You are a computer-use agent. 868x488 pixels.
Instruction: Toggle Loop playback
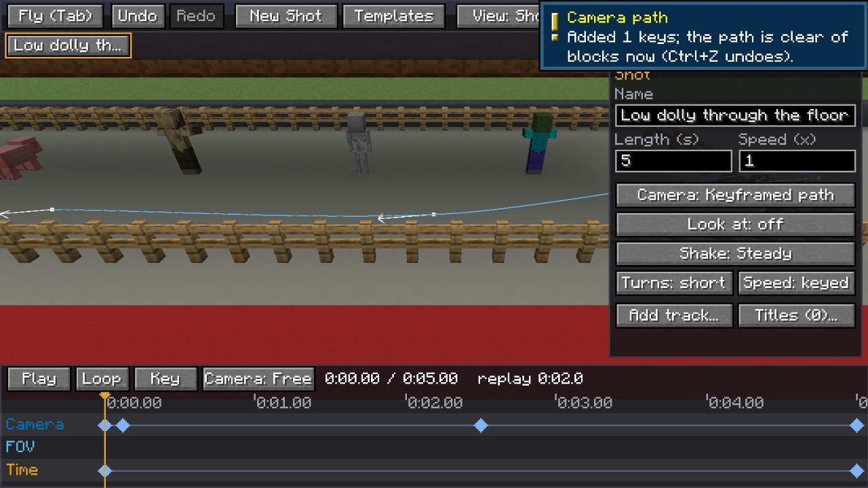click(x=101, y=379)
